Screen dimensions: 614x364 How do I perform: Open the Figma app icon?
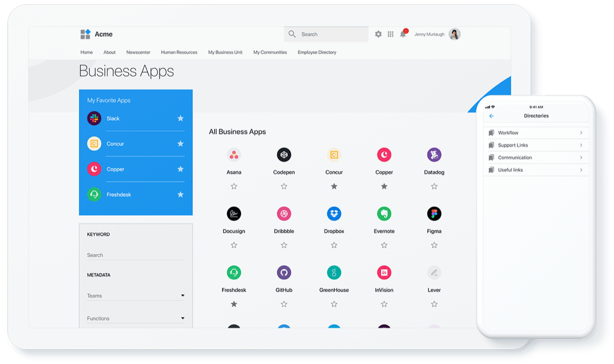[434, 214]
